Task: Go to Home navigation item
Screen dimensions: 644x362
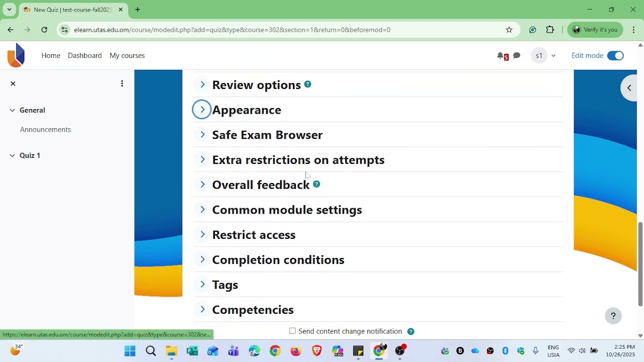Action: click(51, 55)
